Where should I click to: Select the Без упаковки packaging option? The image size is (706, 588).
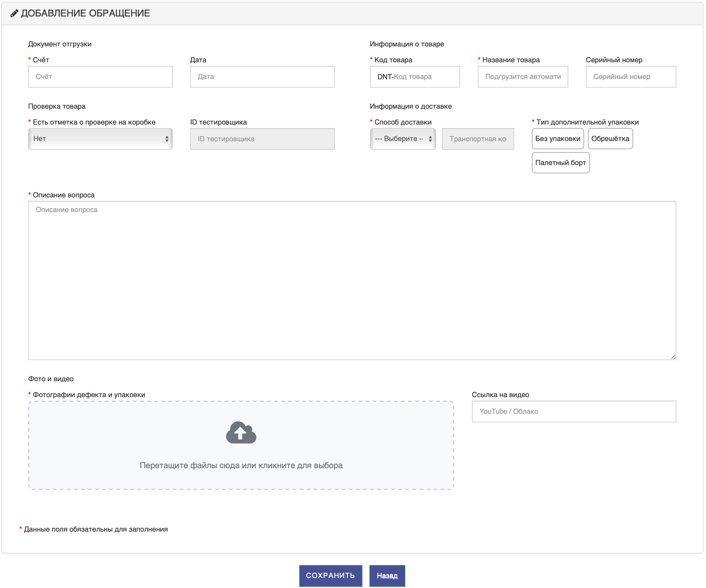click(558, 139)
